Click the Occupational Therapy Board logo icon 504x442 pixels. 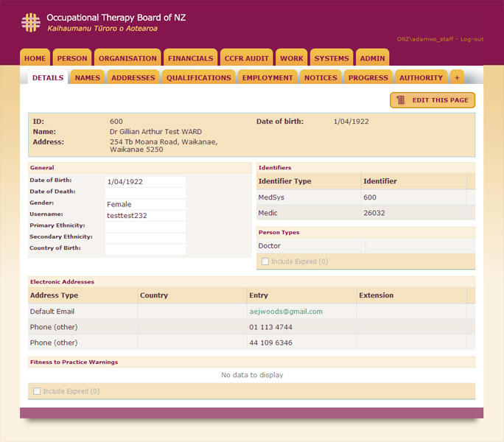click(x=31, y=22)
